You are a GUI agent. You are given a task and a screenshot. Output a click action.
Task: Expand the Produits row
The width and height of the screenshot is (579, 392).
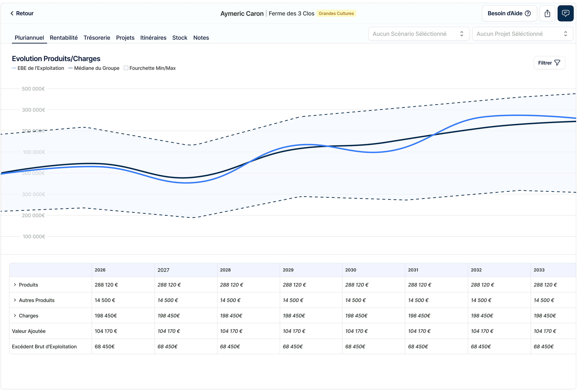pos(15,285)
